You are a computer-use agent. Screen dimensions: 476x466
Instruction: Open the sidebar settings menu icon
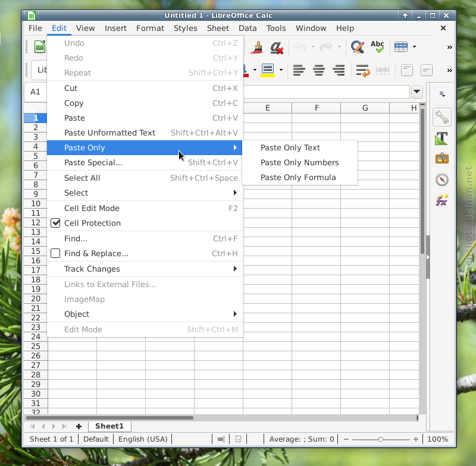[442, 94]
